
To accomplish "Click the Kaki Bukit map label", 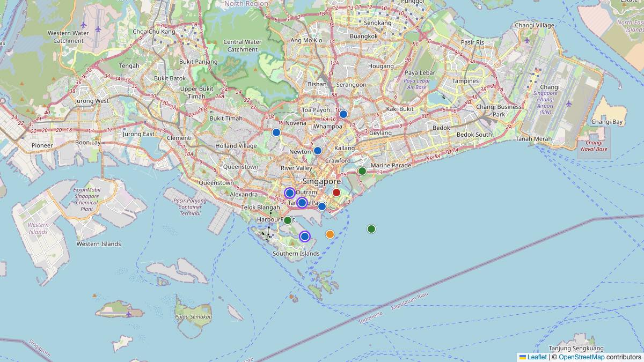I will point(400,109).
